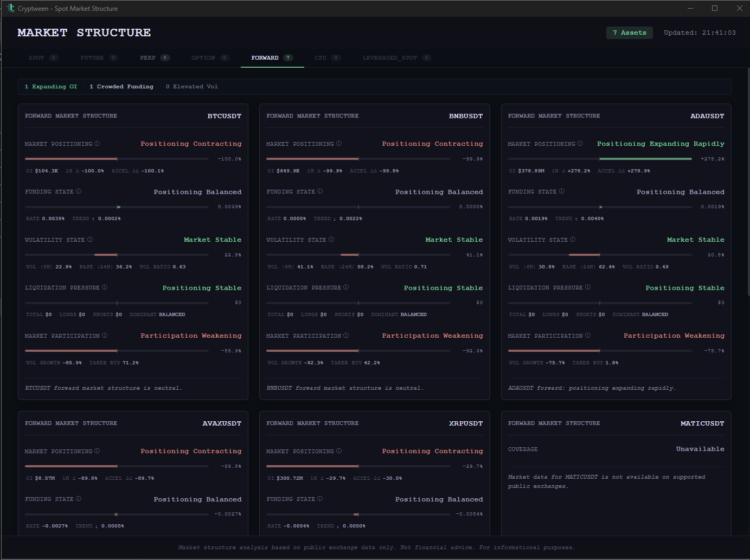Viewport: 750px width, 560px height.
Task: Click the 7 Assets badge
Action: [x=630, y=33]
